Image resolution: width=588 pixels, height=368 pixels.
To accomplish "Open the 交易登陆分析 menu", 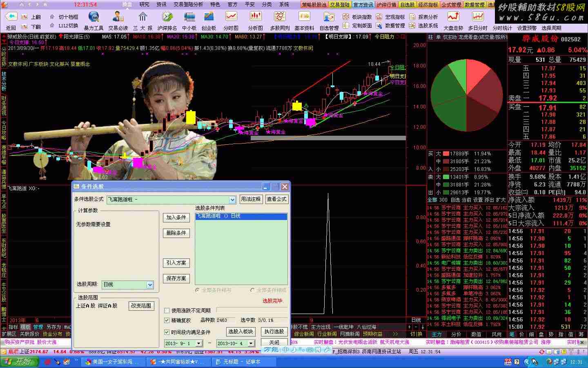I will [x=188, y=4].
